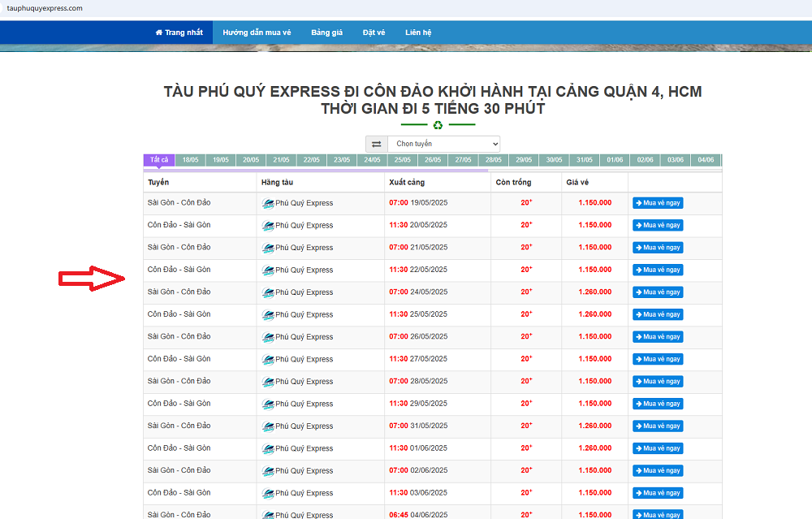Viewport: 812px width, 519px height.
Task: Click "Sài Gòn - Côn Đảo" route on 21/05/2025
Action: (x=179, y=247)
